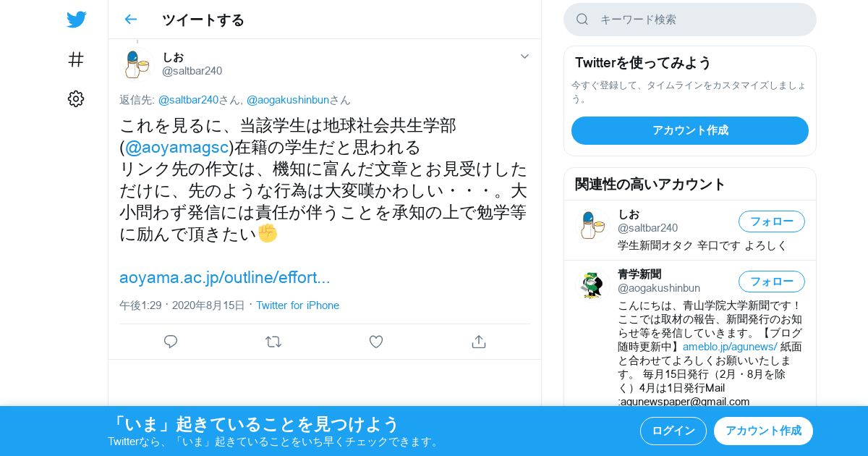
Task: Open the Settings gear icon
Action: [x=76, y=99]
